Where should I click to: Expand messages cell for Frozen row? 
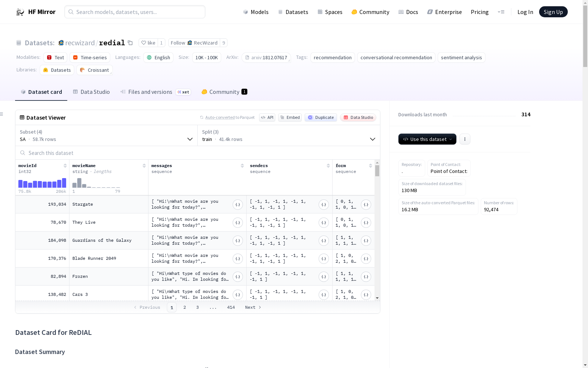[x=238, y=277]
